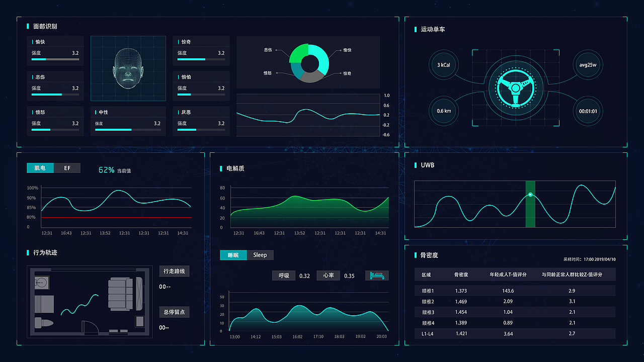Viewport: 644px width, 362px height.
Task: Click the 面部识别 panel title
Action: [45, 26]
